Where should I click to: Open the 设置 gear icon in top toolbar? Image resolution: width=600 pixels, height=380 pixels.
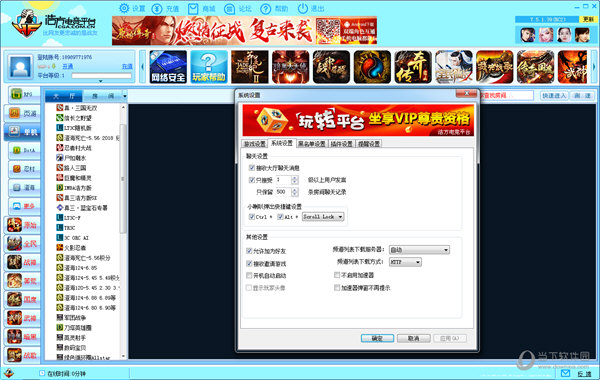[x=124, y=8]
